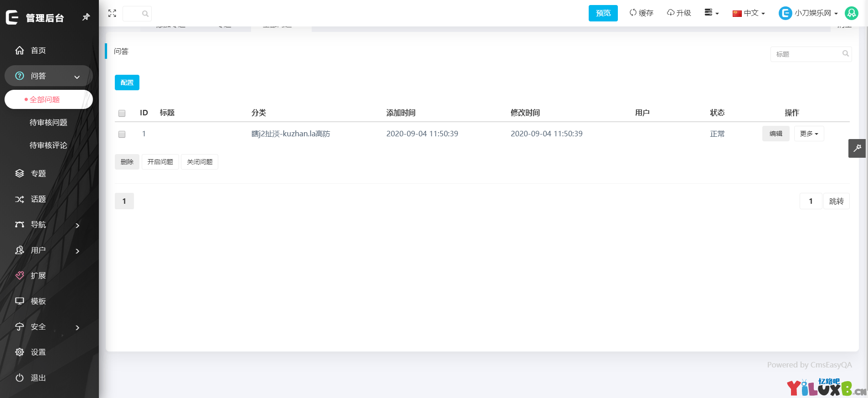This screenshot has height=398, width=868.
Task: Expand the 导航 sidebar submenu
Action: pyautogui.click(x=77, y=225)
